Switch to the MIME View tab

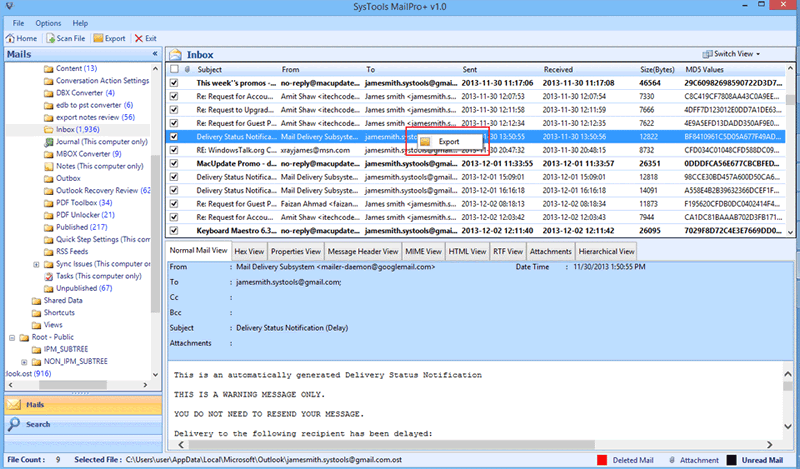[x=423, y=251]
